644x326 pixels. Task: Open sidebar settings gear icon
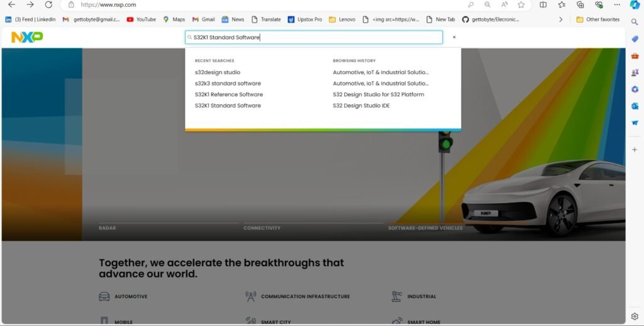point(635,316)
